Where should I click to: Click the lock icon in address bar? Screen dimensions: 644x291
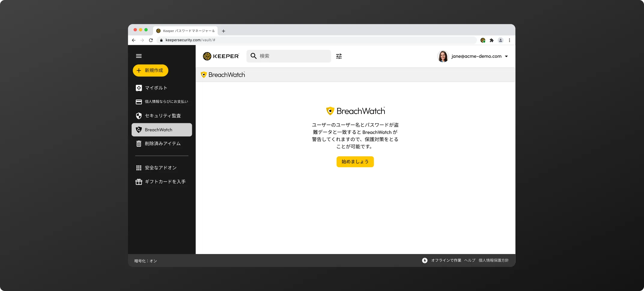pos(161,40)
